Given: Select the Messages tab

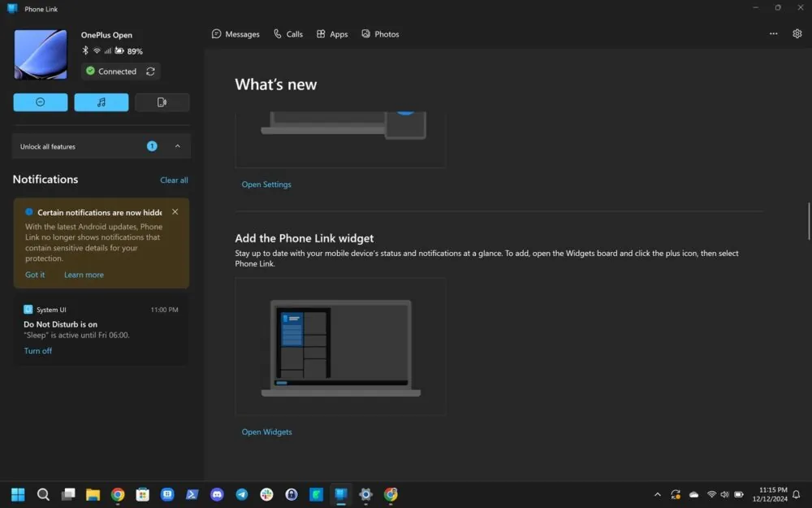Looking at the screenshot, I should tap(235, 33).
